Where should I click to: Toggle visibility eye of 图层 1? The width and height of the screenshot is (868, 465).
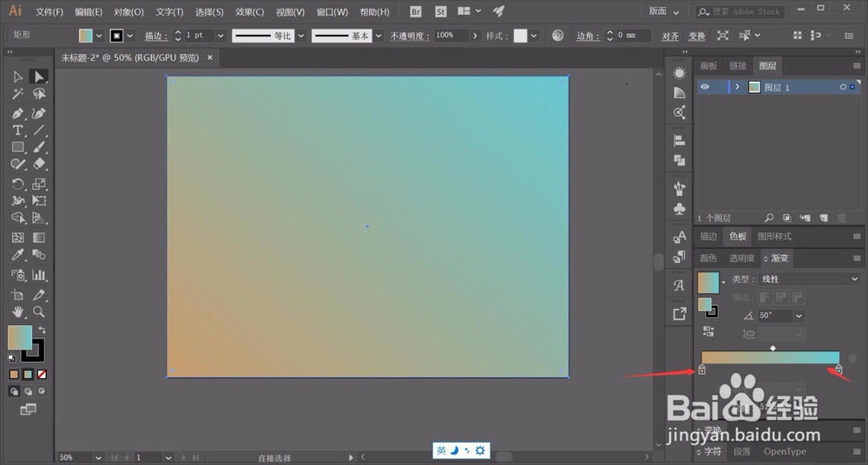pyautogui.click(x=705, y=87)
